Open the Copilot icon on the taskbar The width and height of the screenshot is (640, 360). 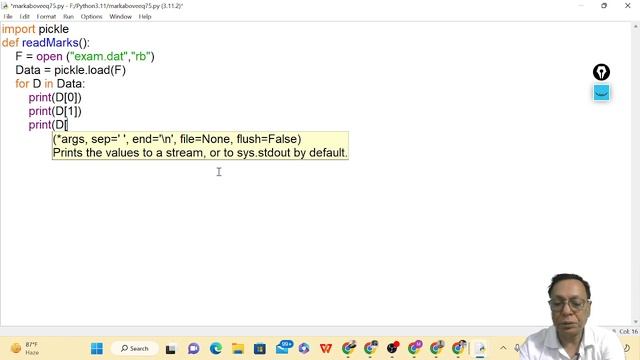tap(304, 349)
